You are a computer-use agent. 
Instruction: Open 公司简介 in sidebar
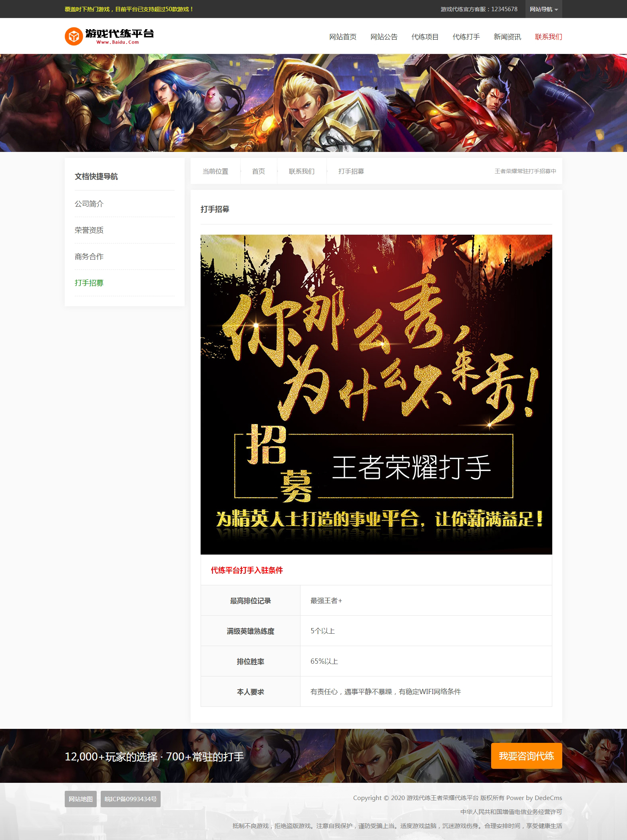coord(89,204)
